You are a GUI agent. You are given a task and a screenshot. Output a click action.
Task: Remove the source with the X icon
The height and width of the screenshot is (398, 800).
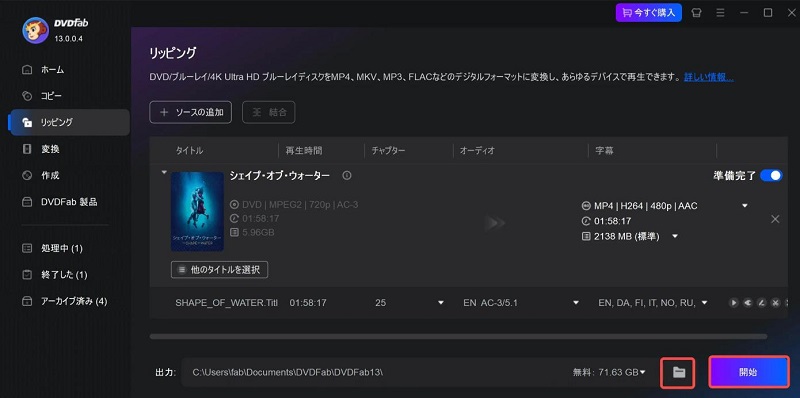point(775,219)
